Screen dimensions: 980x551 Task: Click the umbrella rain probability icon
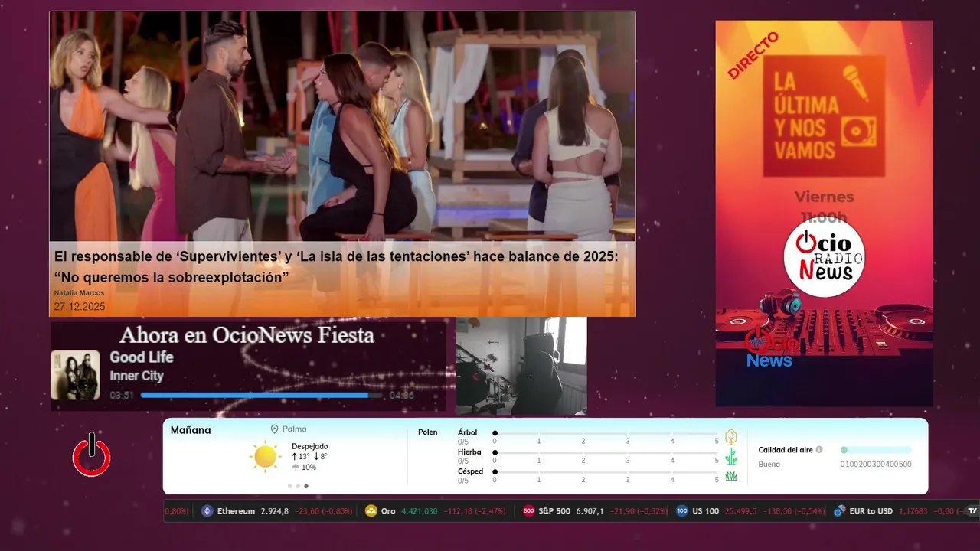296,468
